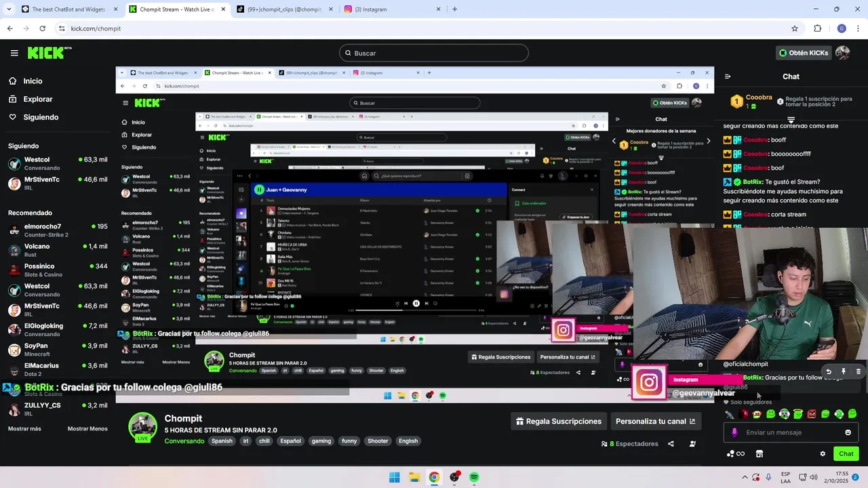
Task: Select the Shooter tag
Action: pyautogui.click(x=378, y=441)
